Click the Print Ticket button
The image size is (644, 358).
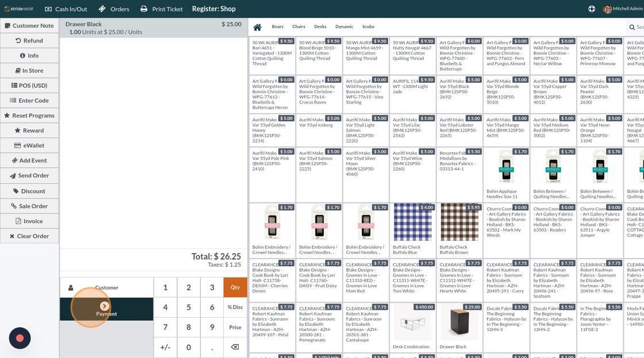click(162, 9)
